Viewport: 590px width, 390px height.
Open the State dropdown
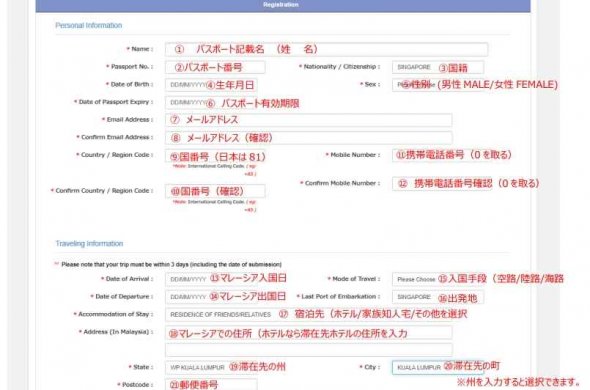(x=211, y=367)
